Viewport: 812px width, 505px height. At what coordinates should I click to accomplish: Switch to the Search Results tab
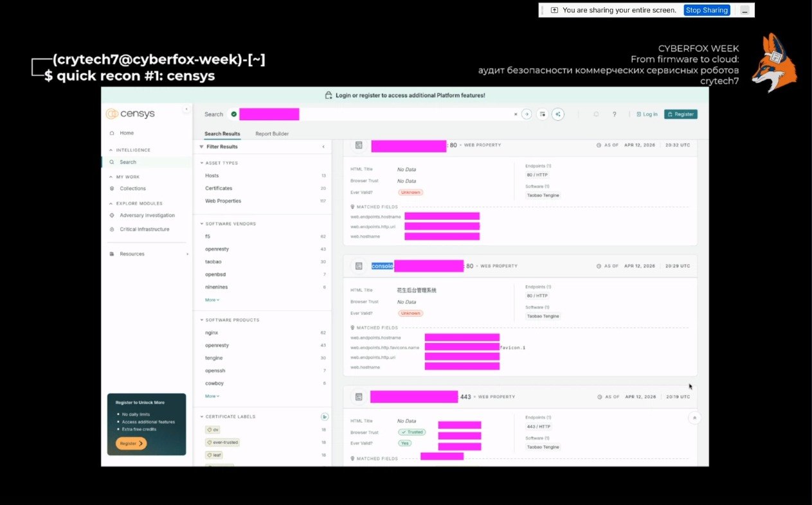click(222, 134)
